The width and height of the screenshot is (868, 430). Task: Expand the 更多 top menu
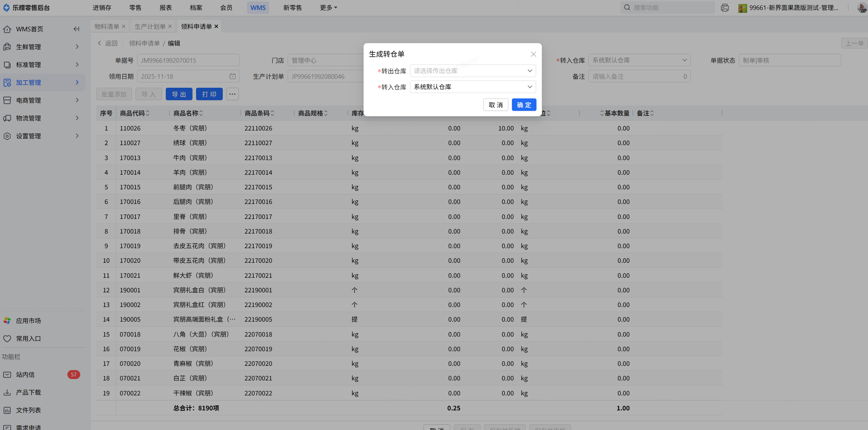point(328,8)
